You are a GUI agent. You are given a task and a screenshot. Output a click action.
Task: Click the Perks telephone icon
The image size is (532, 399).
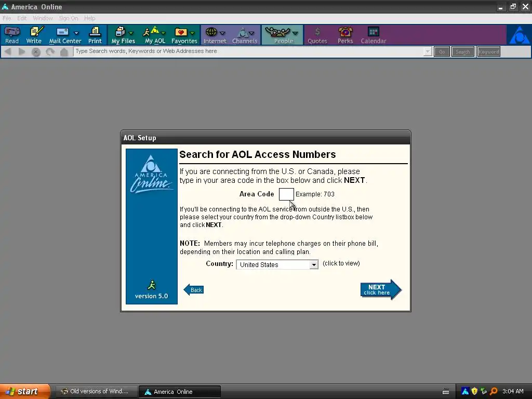point(345,35)
